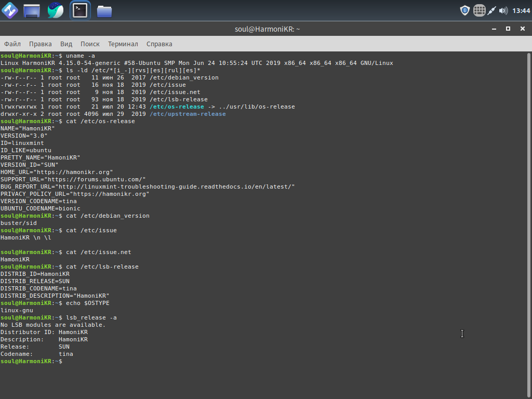The height and width of the screenshot is (399, 532).
Task: Click the VERSION_ID="SUN" line
Action: pos(29,165)
